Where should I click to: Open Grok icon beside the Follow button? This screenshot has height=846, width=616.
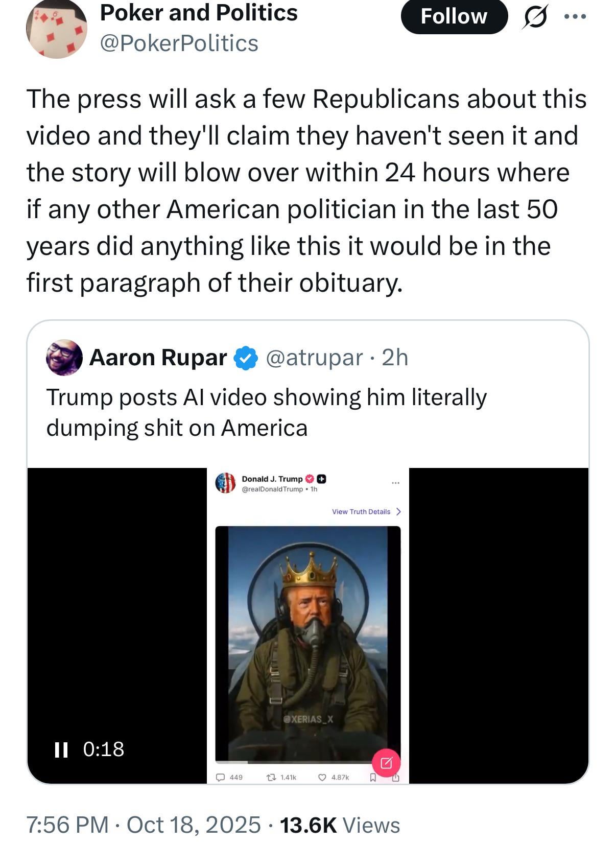coord(535,17)
